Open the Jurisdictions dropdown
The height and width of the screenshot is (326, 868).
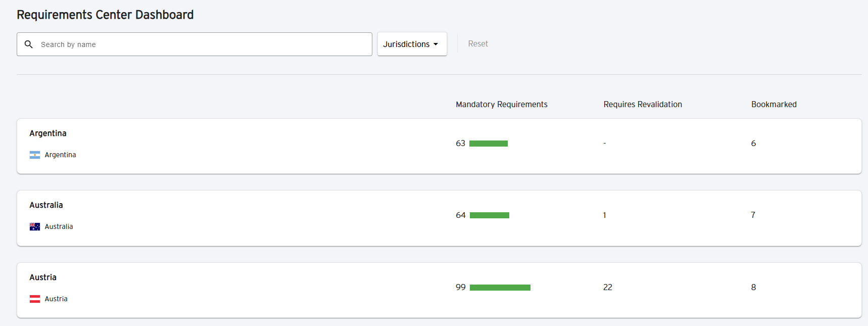[412, 44]
